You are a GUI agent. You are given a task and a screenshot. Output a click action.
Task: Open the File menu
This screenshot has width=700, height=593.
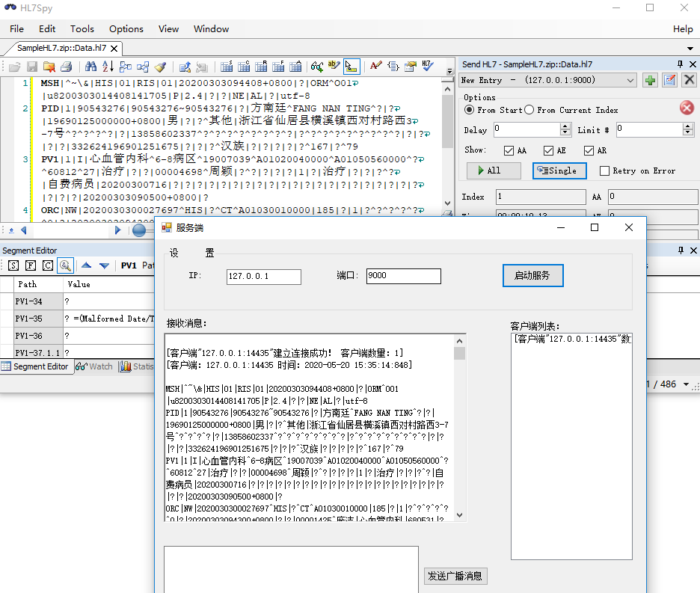click(16, 28)
